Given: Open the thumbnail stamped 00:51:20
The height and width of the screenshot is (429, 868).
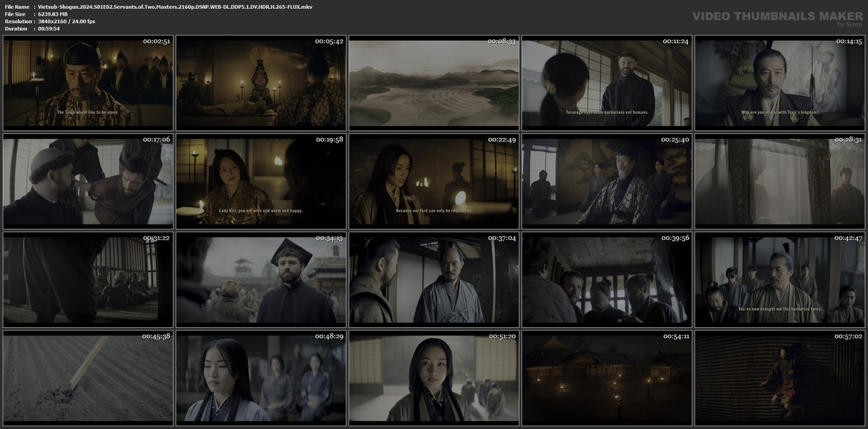Looking at the screenshot, I should 433,377.
